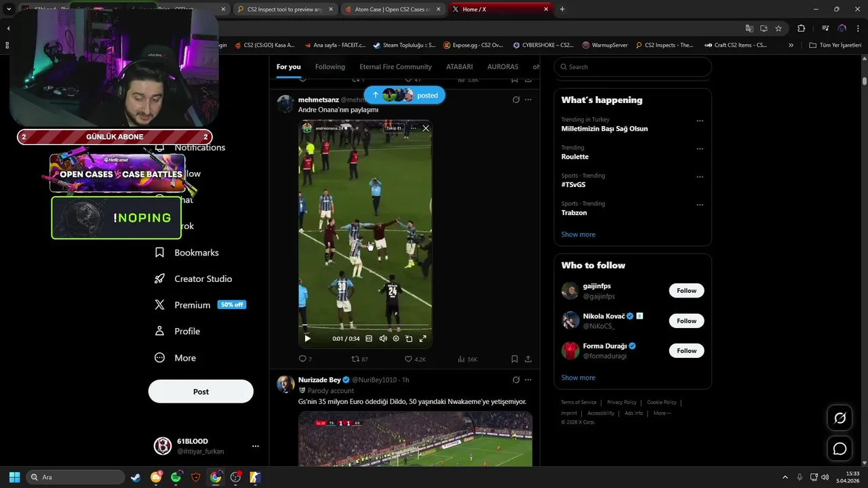
Task: View analytics showing 56K views
Action: click(x=468, y=359)
